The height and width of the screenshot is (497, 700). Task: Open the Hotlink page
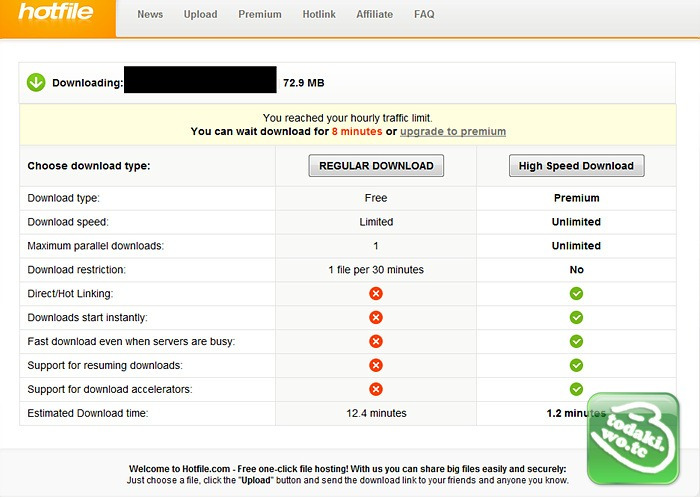click(x=319, y=14)
